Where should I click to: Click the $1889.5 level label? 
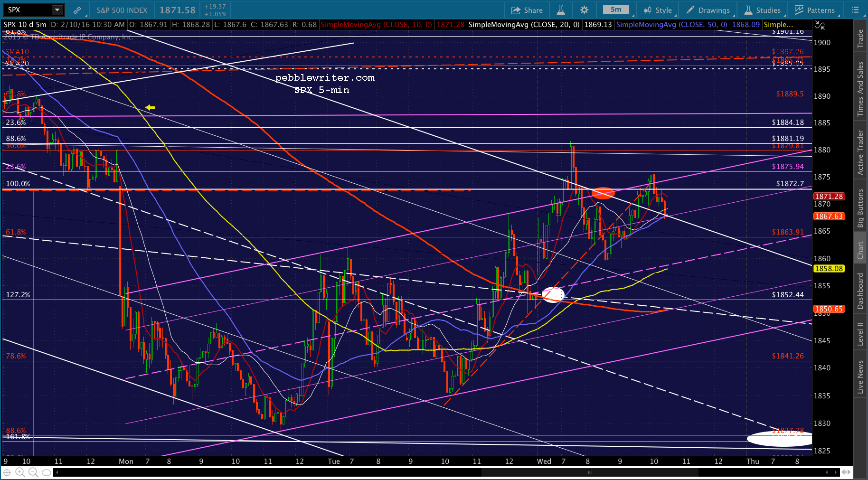click(x=790, y=94)
